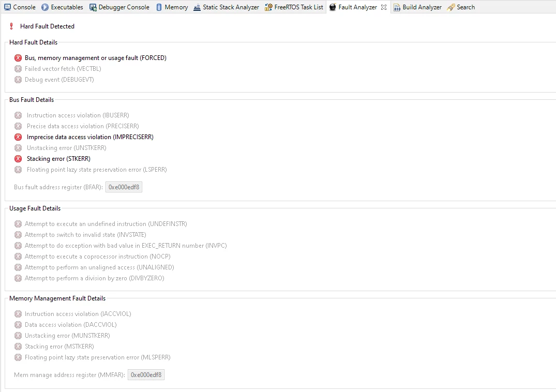The width and height of the screenshot is (556, 392).
Task: Click the gray MSTKERR indicator icon
Action: 18,346
